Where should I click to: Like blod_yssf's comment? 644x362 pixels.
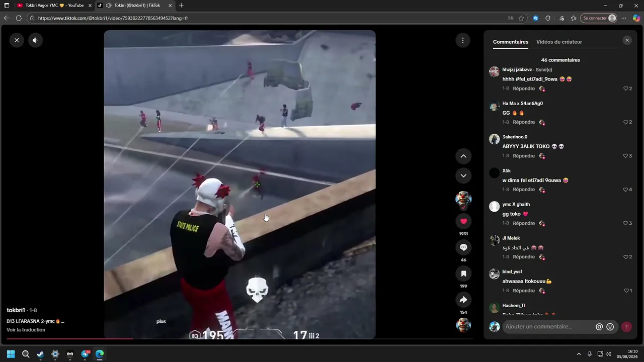click(x=626, y=291)
